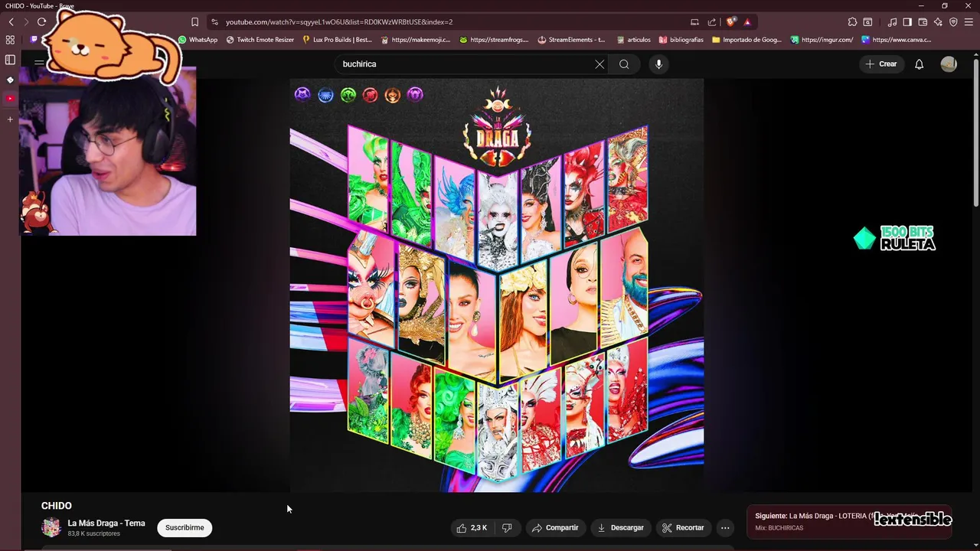
Task: Click the La Más Draga album art video
Action: 496,285
